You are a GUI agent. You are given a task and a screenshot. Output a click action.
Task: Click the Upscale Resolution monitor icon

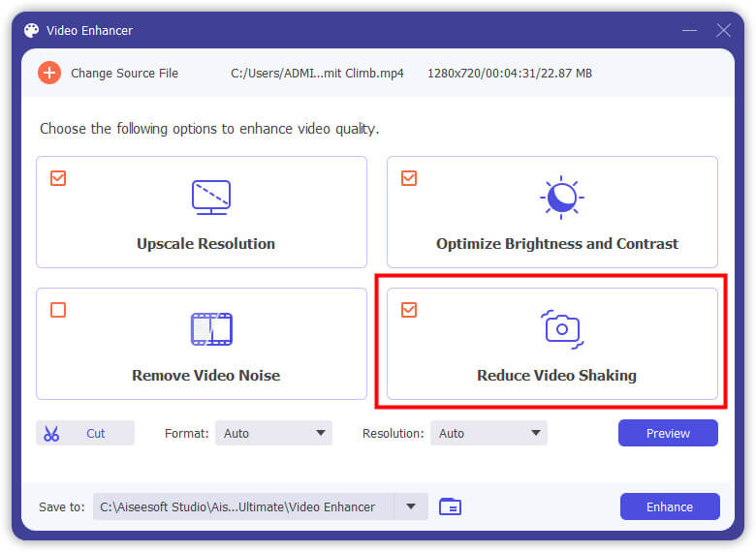pos(210,197)
